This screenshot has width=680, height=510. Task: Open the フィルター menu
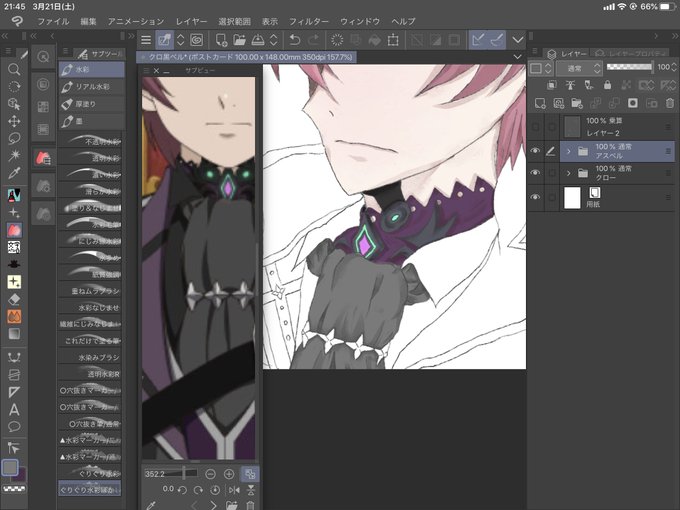tap(309, 21)
